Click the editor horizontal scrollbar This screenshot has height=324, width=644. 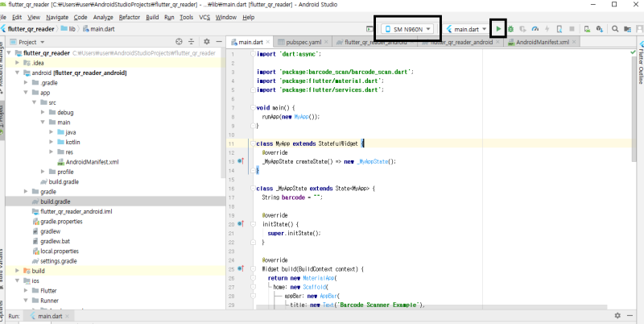pyautogui.click(x=431, y=307)
